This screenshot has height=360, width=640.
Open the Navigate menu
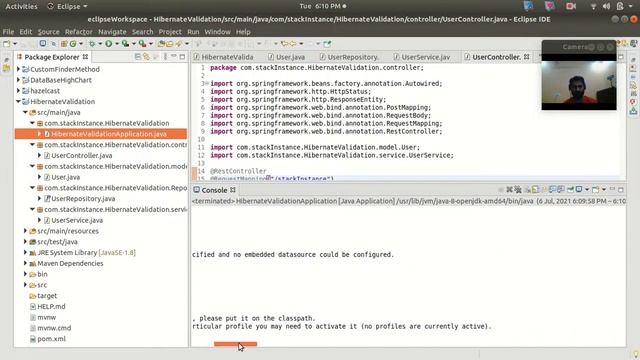(112, 32)
